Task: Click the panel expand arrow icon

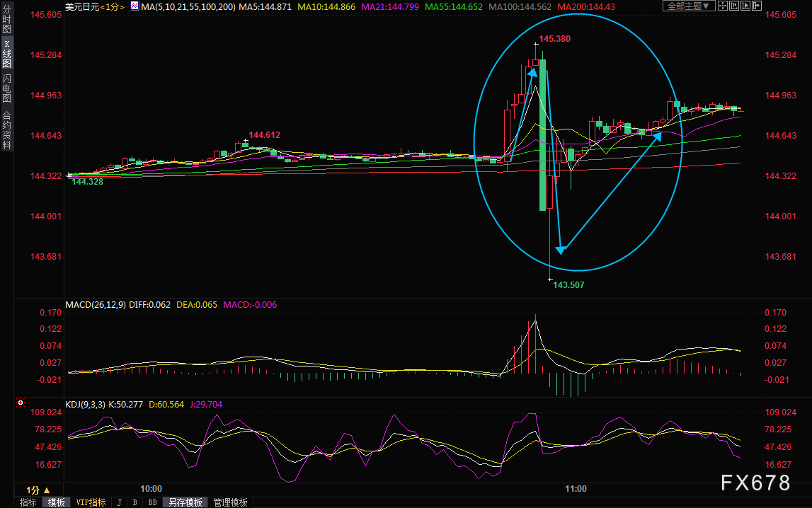Action: point(757,6)
